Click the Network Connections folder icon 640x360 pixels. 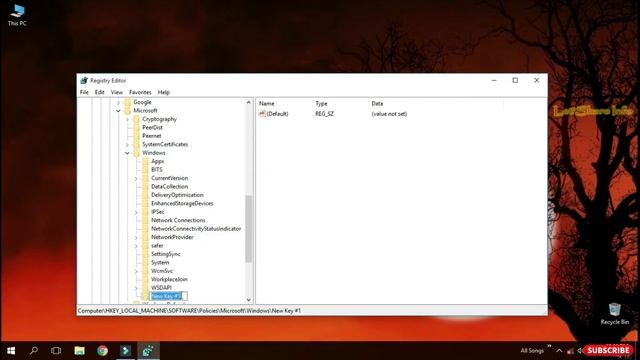tap(145, 220)
